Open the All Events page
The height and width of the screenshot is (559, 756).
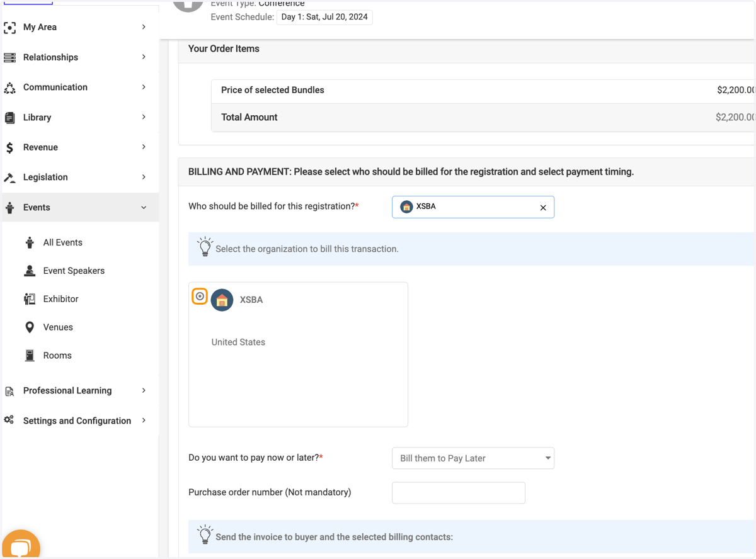[x=62, y=242]
